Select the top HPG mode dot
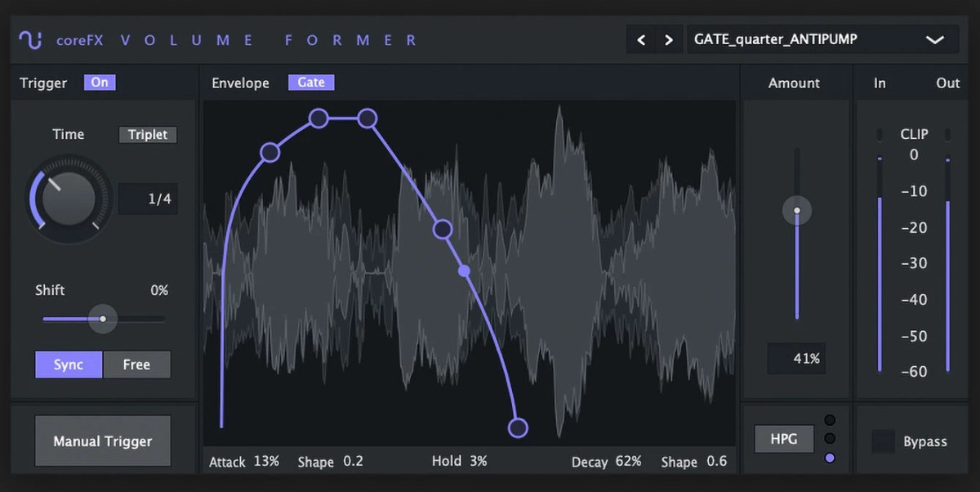This screenshot has width=980, height=492. [831, 421]
